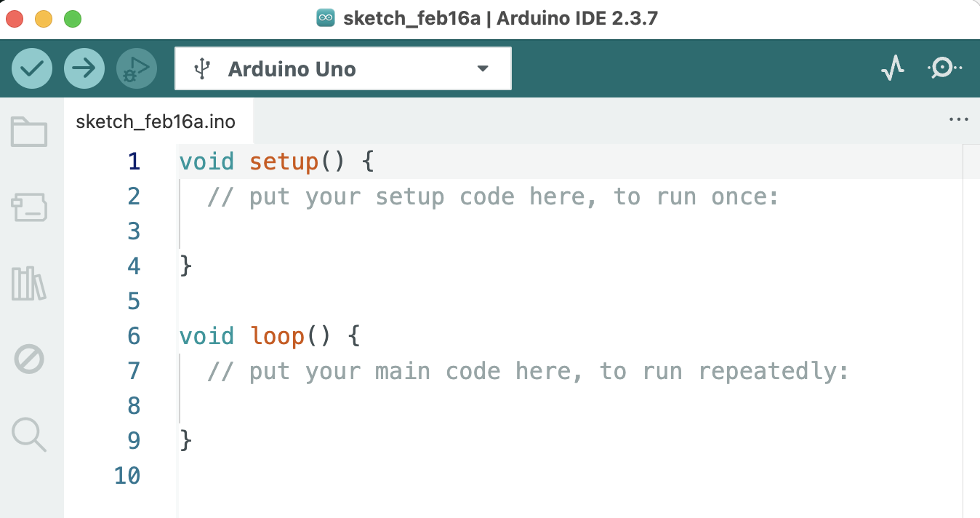Select the sketch_feb16a.ino tab
Image resolution: width=980 pixels, height=518 pixels.
pyautogui.click(x=156, y=121)
